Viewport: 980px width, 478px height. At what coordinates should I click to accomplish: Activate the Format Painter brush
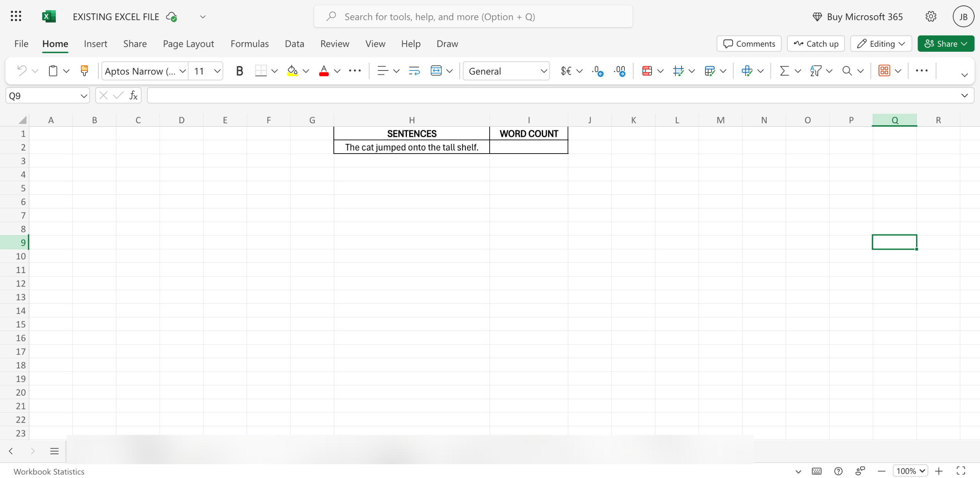pyautogui.click(x=84, y=71)
